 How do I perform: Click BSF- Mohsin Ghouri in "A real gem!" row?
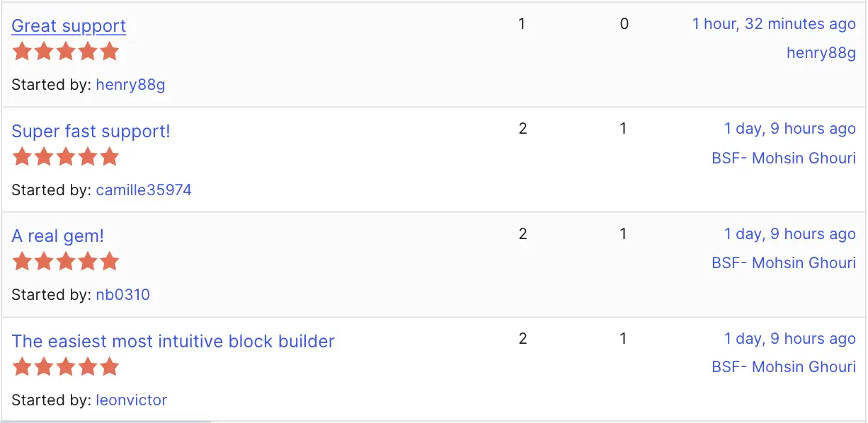[783, 263]
